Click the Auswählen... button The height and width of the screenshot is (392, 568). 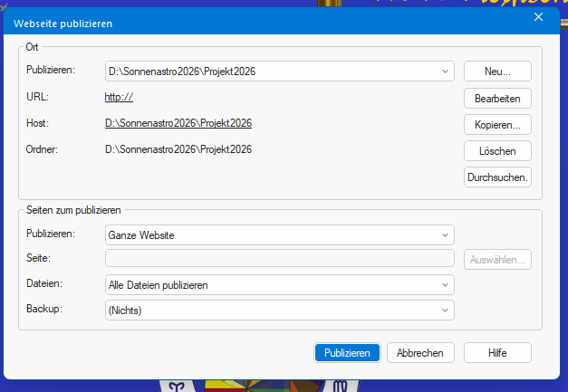coord(497,260)
